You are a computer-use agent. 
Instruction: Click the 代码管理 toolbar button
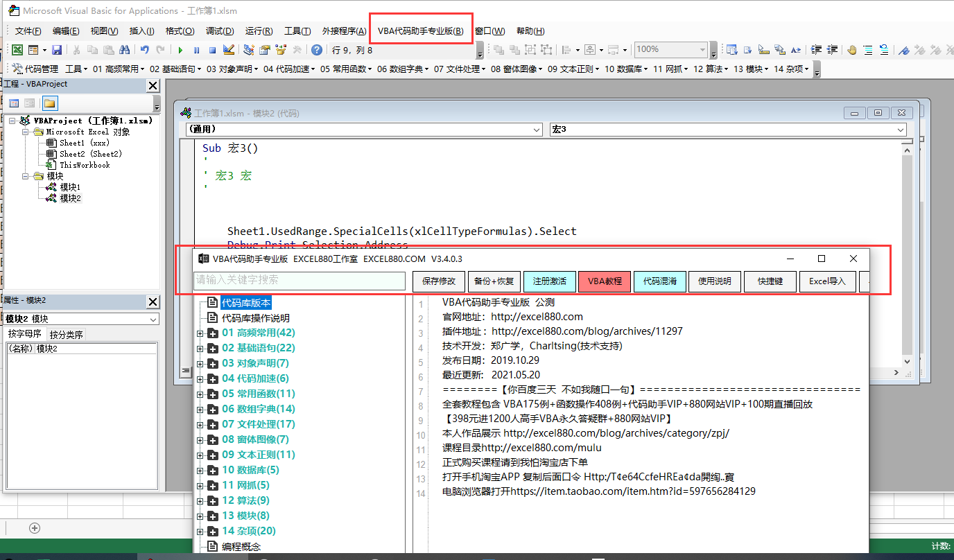click(35, 69)
